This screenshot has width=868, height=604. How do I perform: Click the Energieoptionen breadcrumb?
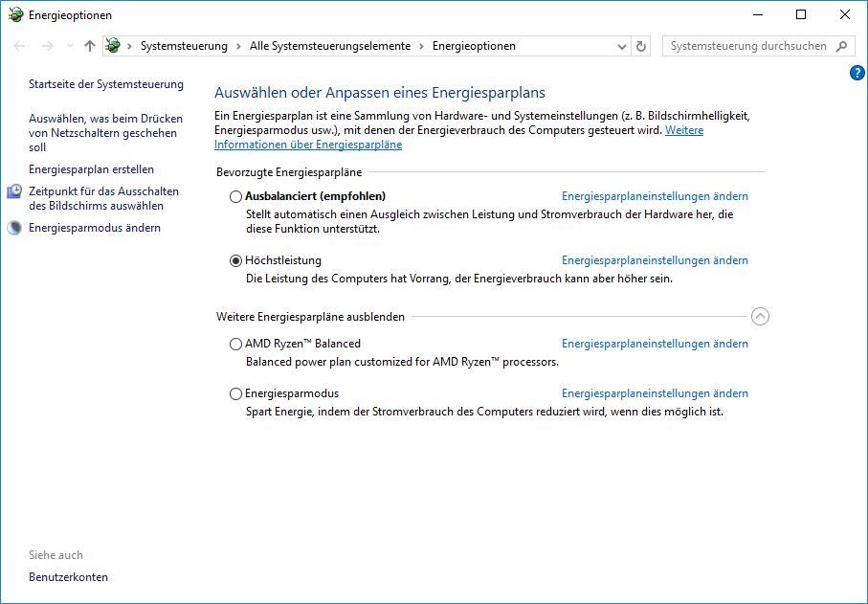click(474, 46)
